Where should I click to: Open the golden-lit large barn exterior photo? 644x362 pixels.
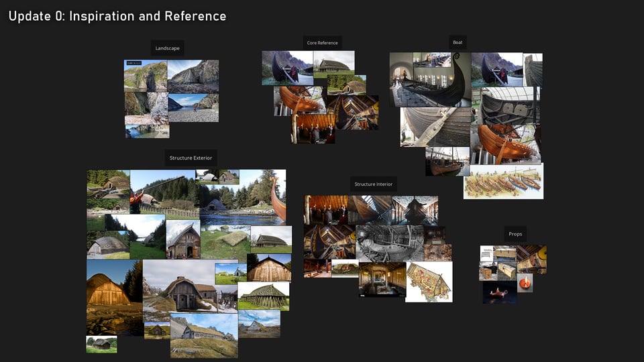(115, 298)
